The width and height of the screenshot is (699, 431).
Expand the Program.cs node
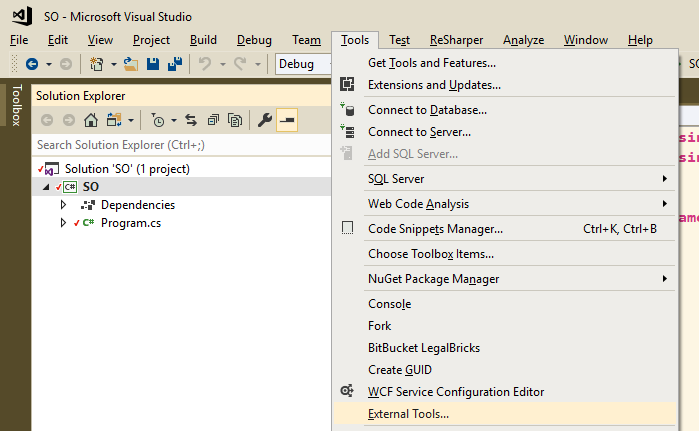point(63,222)
